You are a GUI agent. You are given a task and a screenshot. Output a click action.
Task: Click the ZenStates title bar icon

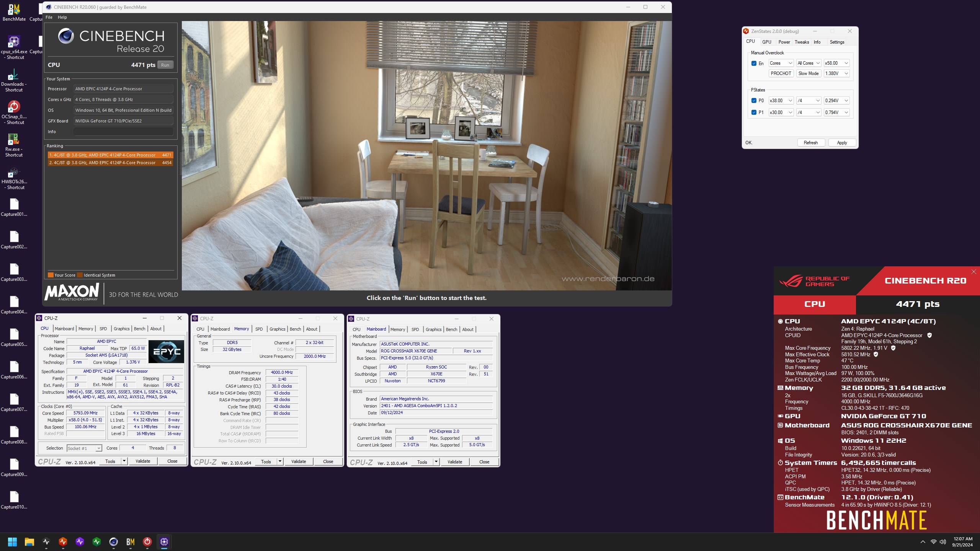(746, 31)
